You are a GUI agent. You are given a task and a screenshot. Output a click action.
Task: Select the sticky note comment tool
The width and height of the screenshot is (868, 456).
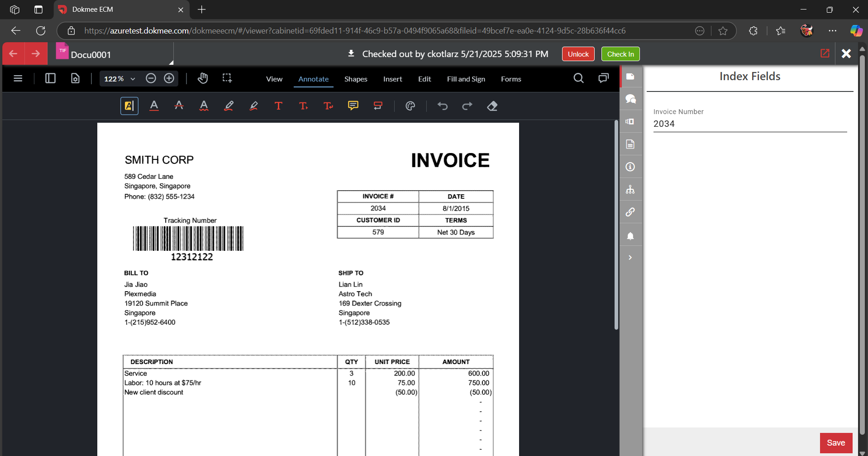(353, 106)
